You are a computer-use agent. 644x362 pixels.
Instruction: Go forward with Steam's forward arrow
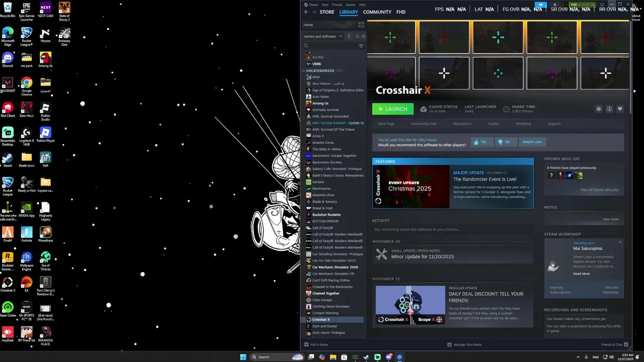(313, 12)
